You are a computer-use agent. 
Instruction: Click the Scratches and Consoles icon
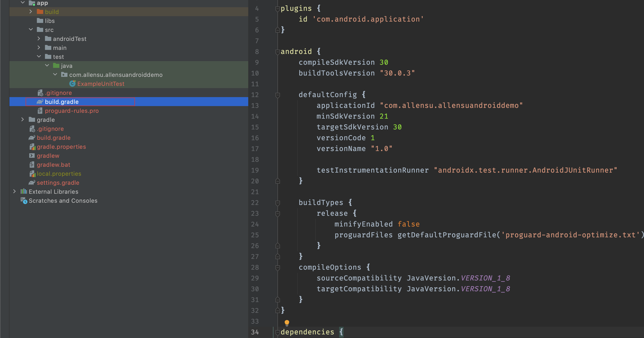[x=24, y=201]
